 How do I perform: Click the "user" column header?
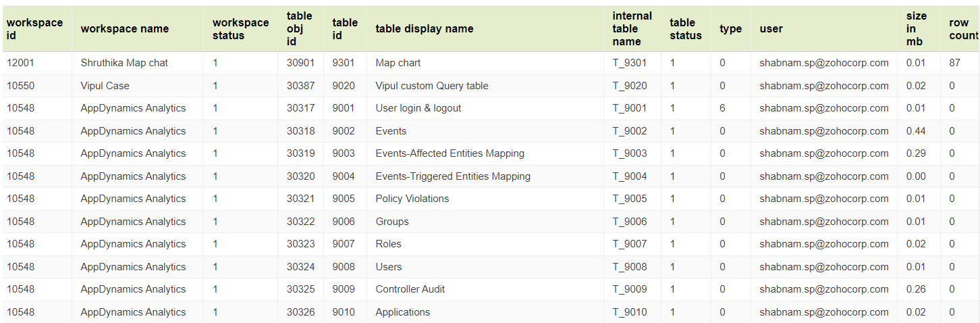point(771,28)
